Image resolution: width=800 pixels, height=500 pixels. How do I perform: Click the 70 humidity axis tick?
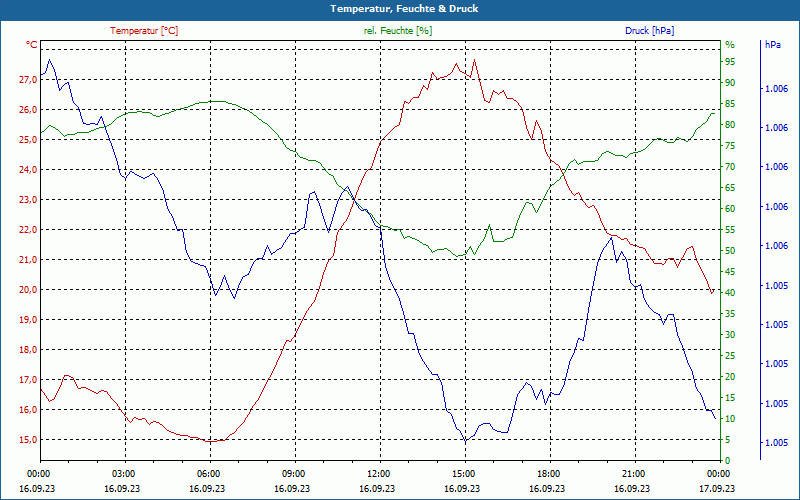pyautogui.click(x=730, y=167)
